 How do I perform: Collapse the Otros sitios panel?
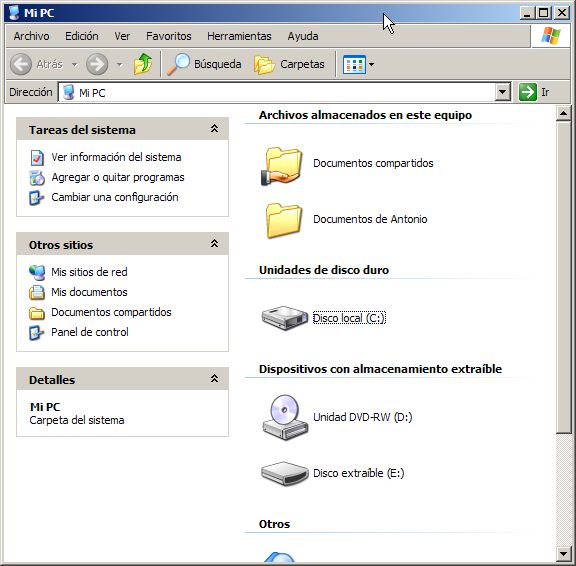click(x=215, y=244)
